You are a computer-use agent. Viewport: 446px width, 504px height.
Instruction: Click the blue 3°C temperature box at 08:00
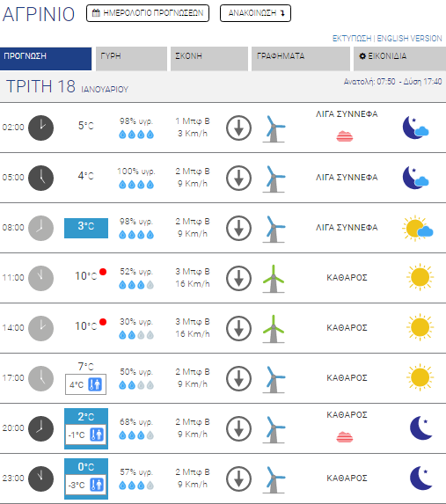(86, 228)
